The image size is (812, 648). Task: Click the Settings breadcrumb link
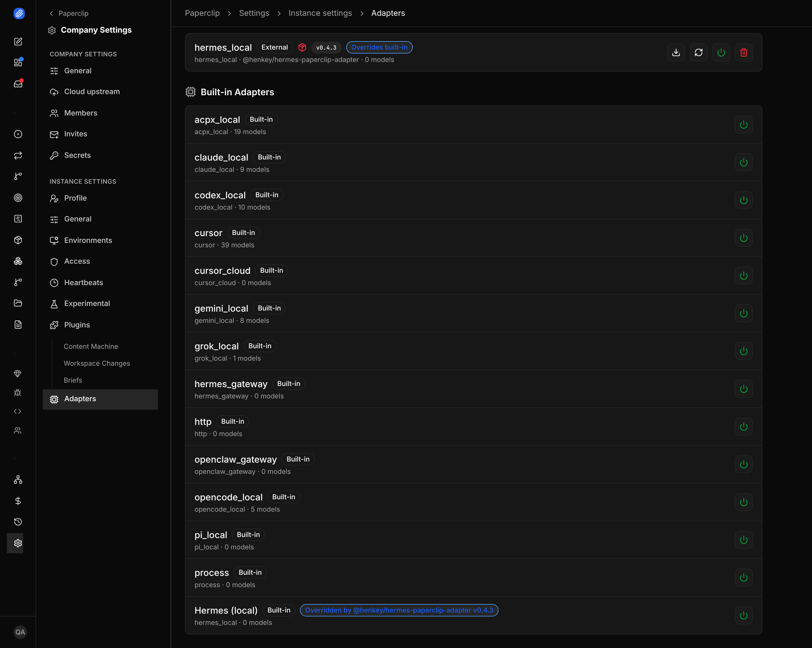click(x=254, y=13)
